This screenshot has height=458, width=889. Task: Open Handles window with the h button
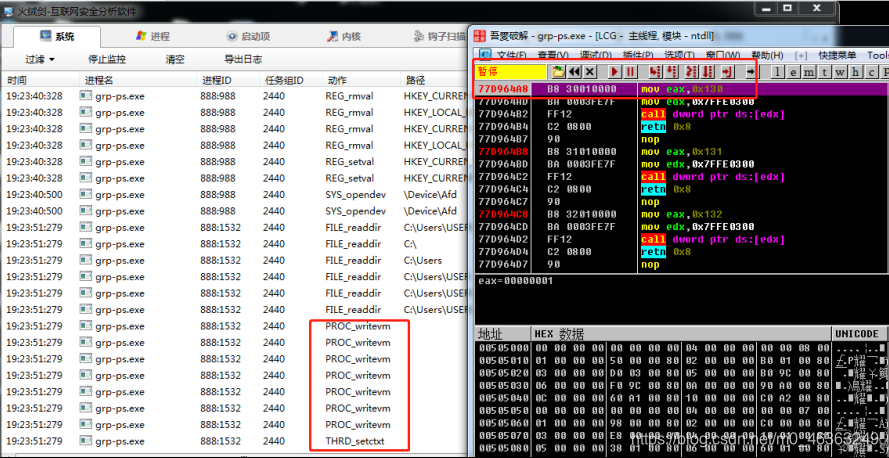point(855,72)
